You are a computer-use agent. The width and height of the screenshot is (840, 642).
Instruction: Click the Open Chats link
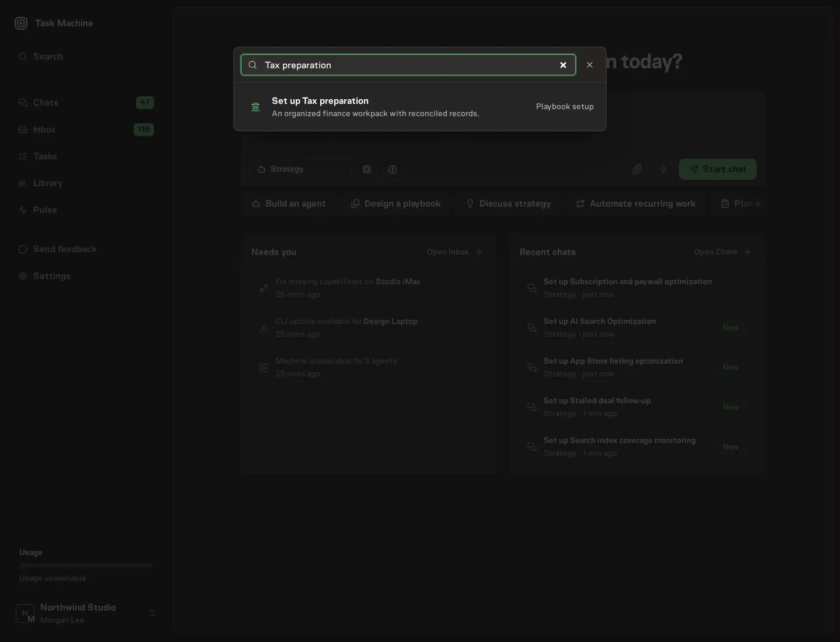point(722,252)
